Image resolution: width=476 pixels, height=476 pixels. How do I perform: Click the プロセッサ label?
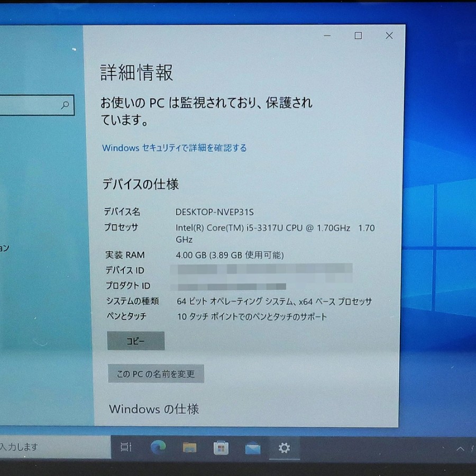point(121,227)
